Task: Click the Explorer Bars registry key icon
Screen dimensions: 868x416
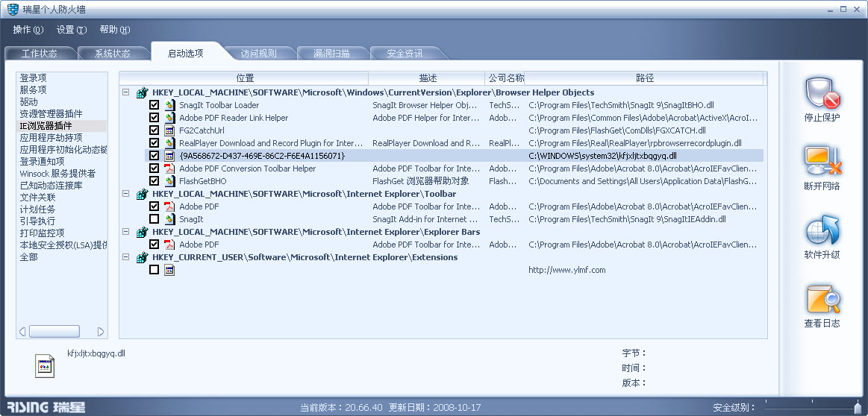Action: click(x=143, y=232)
